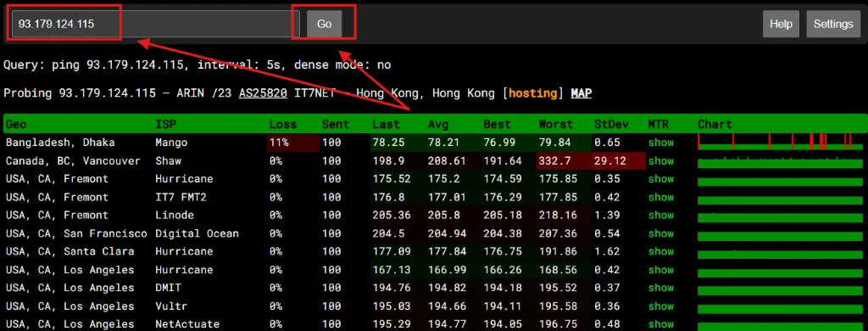
Task: Show MTR for Los Angeles NetActuate
Action: tap(661, 324)
